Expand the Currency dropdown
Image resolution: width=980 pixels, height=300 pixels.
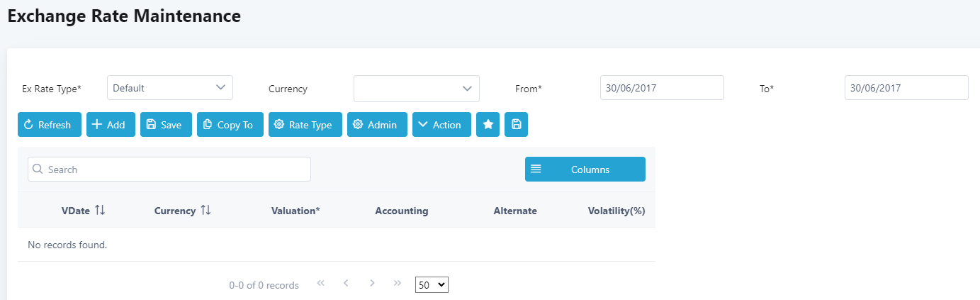tap(417, 89)
